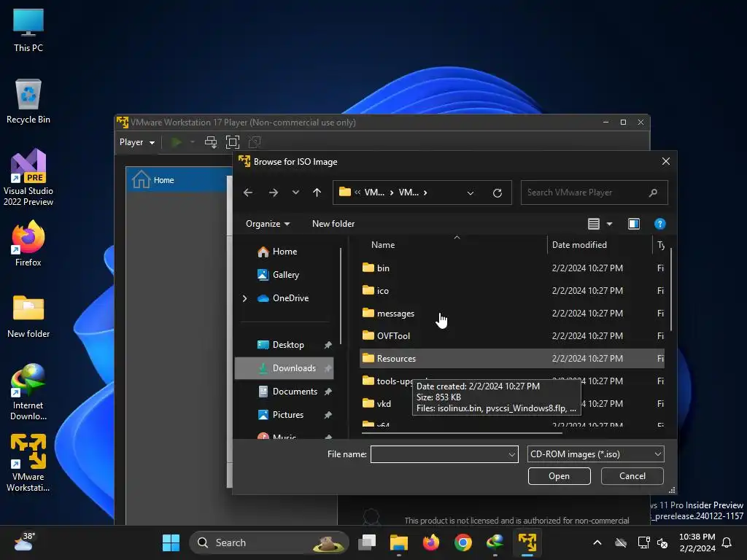Click the Open button
The image size is (747, 560).
pyautogui.click(x=560, y=476)
